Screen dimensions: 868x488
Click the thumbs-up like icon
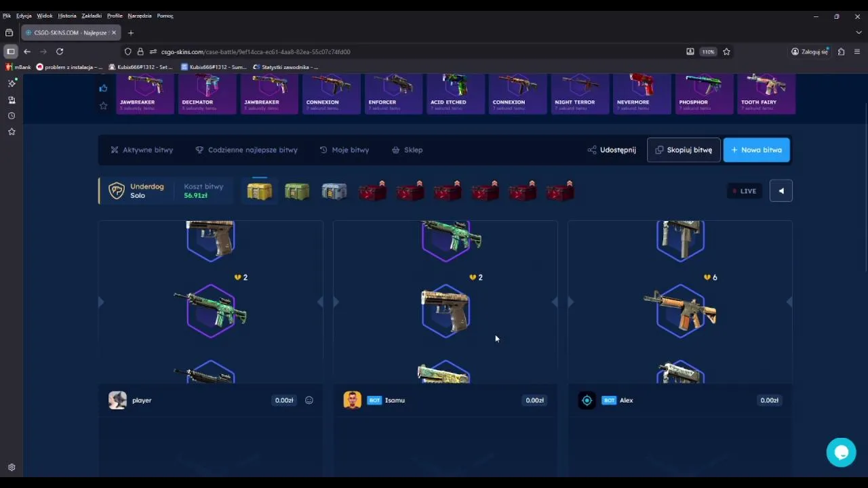103,88
